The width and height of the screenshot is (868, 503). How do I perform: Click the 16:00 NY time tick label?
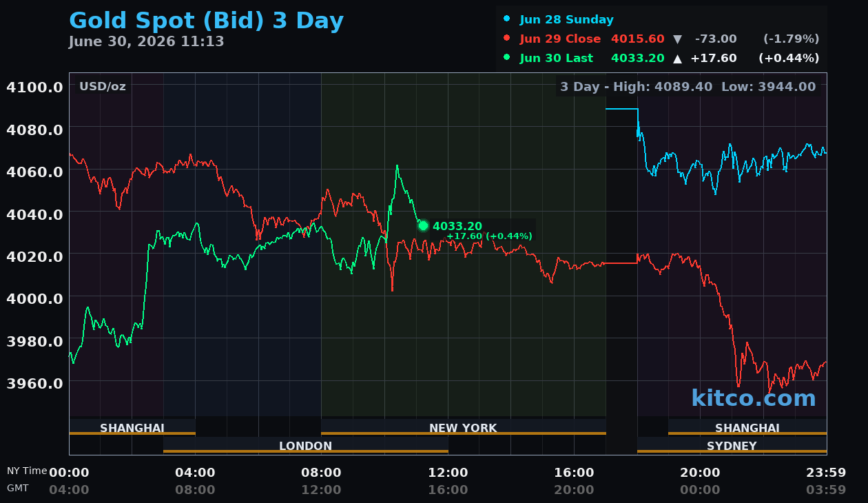pos(574,473)
